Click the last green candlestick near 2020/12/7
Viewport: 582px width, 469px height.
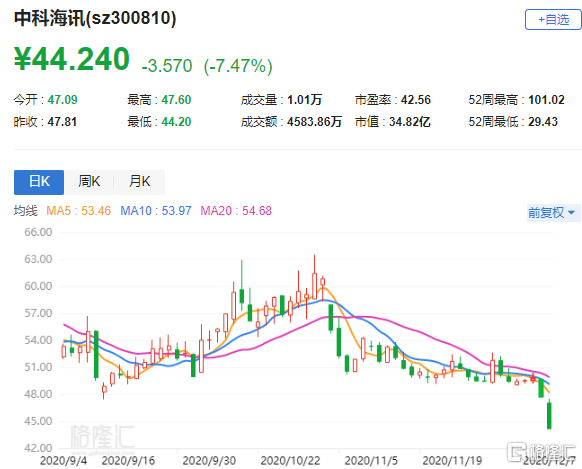click(x=549, y=416)
